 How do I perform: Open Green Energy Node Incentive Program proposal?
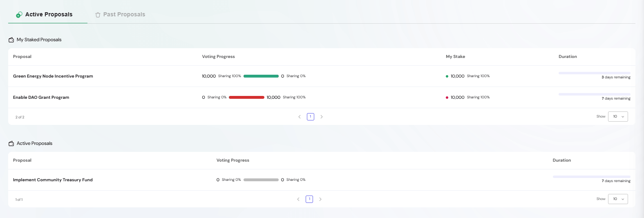click(53, 76)
